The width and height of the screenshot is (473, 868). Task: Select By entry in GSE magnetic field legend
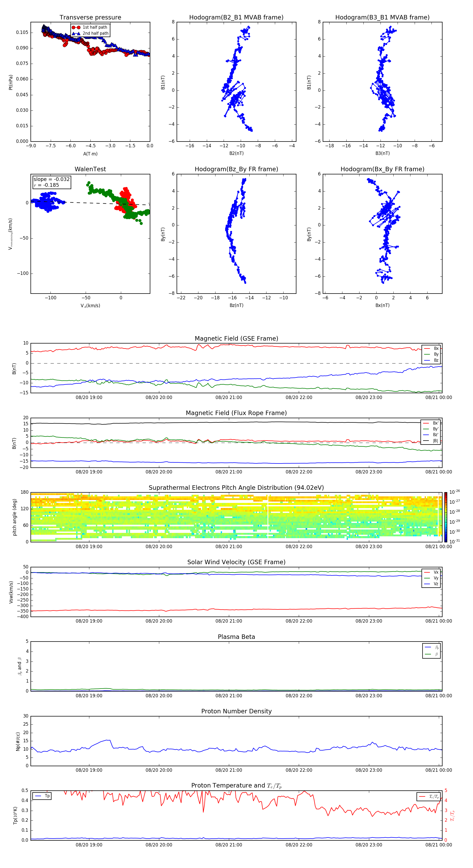(x=431, y=354)
